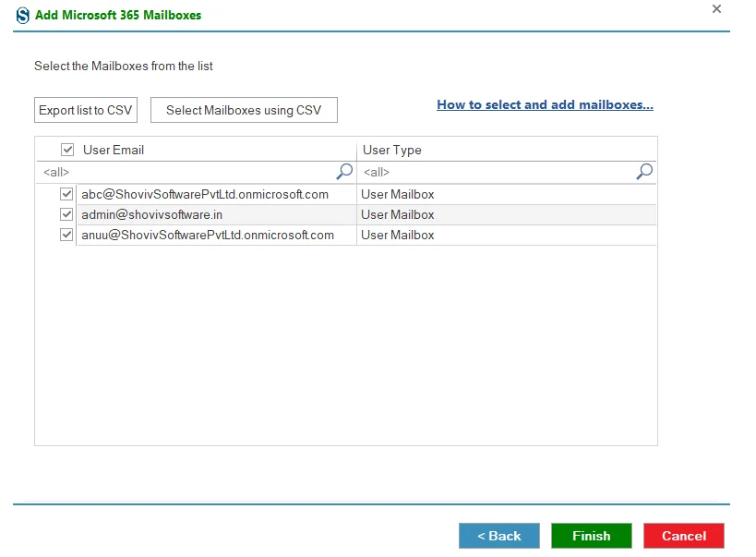This screenshot has height=557, width=756.
Task: Select admin@shovivsoftware.in email cell
Action: [x=217, y=214]
